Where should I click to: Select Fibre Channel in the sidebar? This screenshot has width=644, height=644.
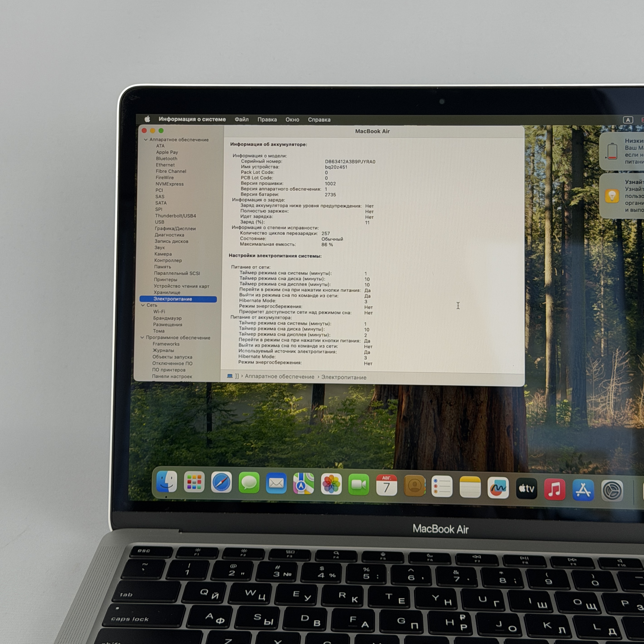pos(171,171)
